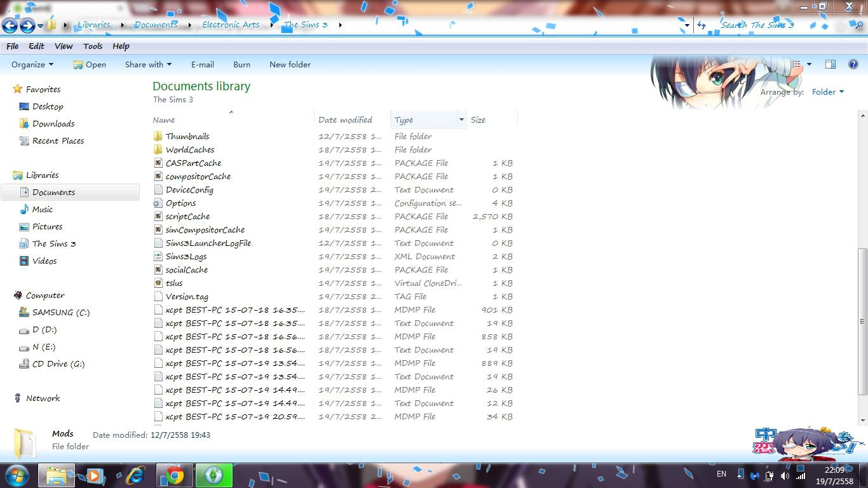Select the scriptCache file
Screen dimensions: 868x488
pos(187,217)
